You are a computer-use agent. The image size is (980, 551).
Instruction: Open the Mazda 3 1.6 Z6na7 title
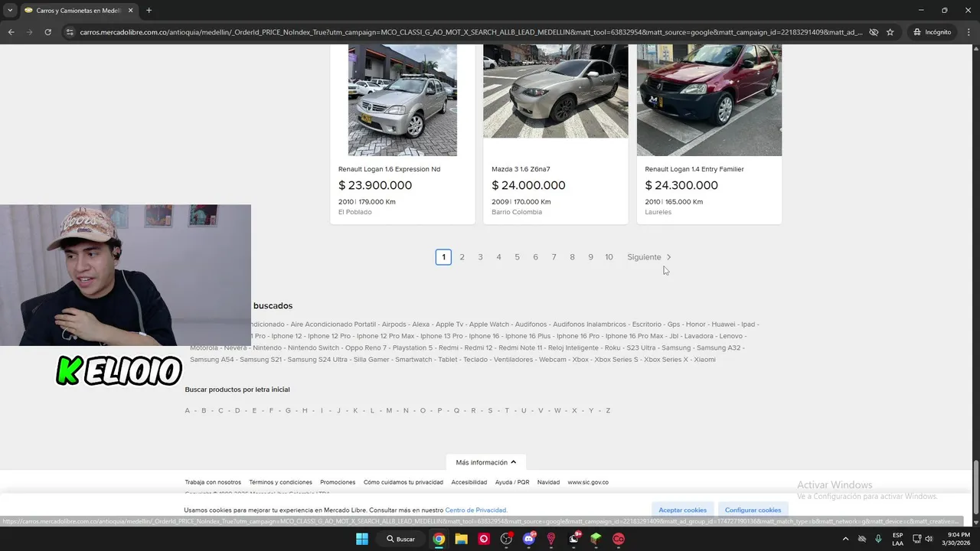click(521, 169)
